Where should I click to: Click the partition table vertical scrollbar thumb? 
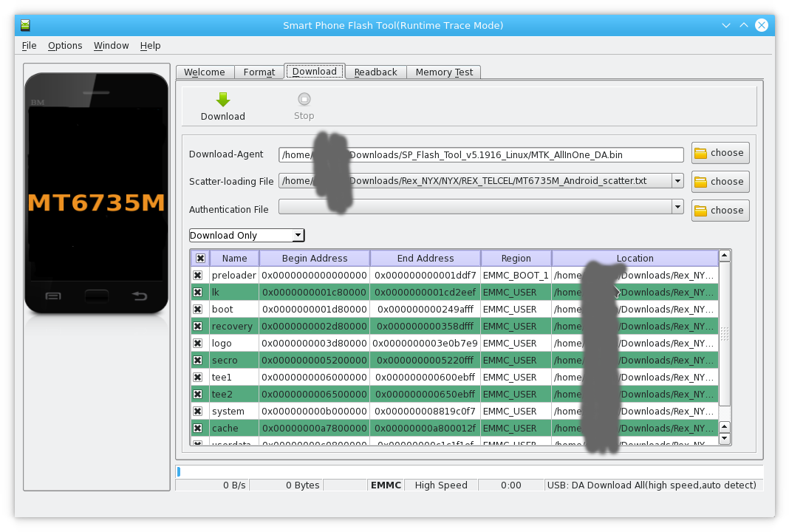point(725,333)
